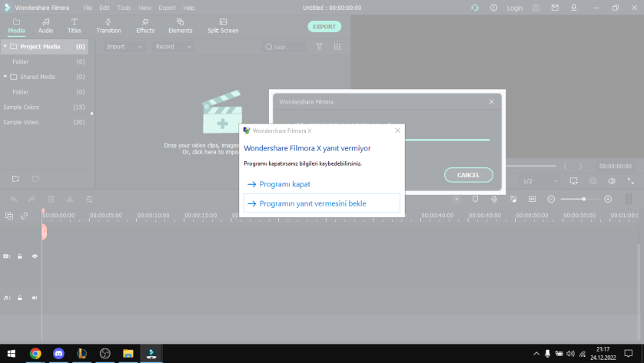Open the Titles tab

coord(75,26)
